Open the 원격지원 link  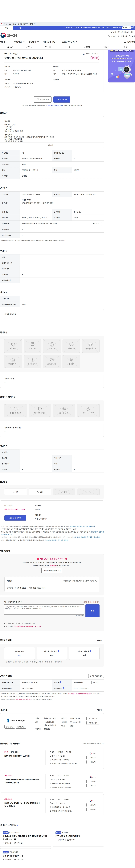tap(120, 32)
